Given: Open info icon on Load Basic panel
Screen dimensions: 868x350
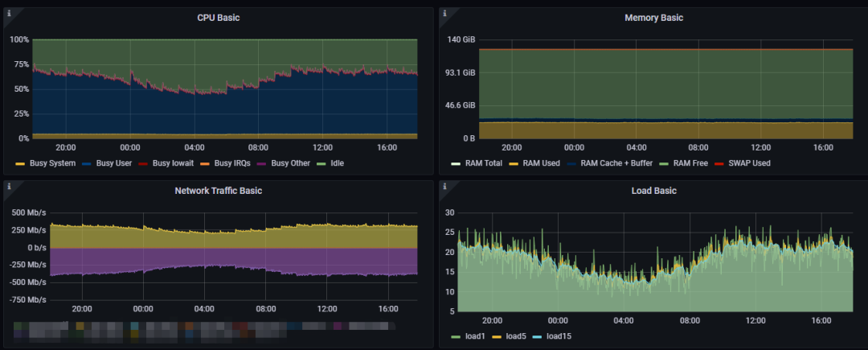Looking at the screenshot, I should (x=444, y=186).
